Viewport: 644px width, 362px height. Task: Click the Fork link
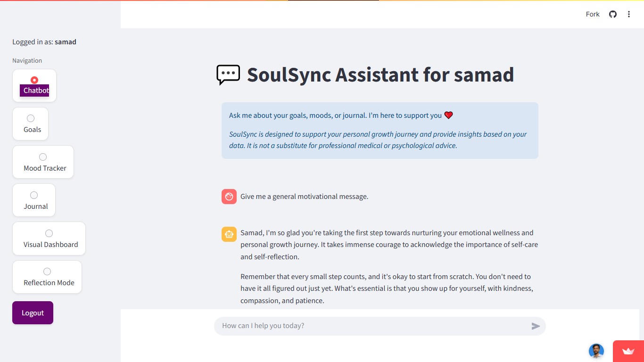pos(593,14)
